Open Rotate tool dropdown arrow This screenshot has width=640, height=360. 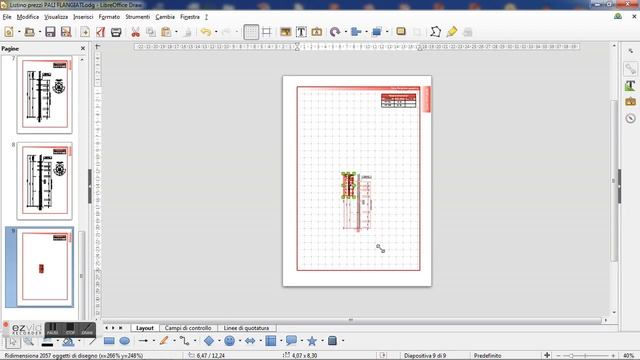coord(345,32)
